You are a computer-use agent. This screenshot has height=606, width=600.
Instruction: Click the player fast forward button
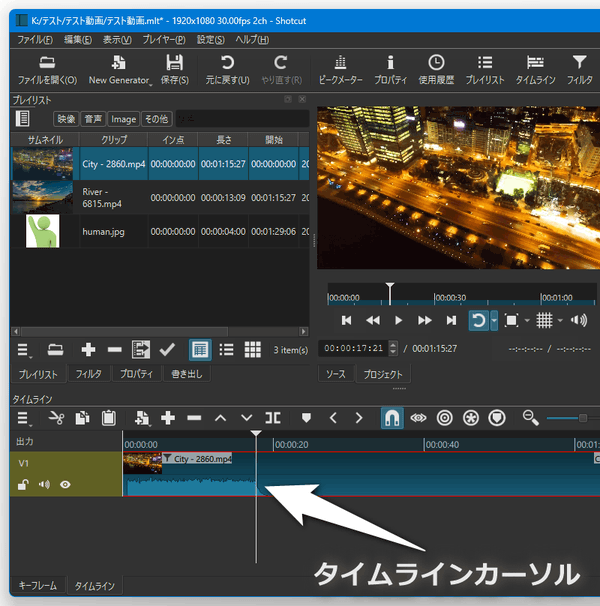click(x=425, y=320)
